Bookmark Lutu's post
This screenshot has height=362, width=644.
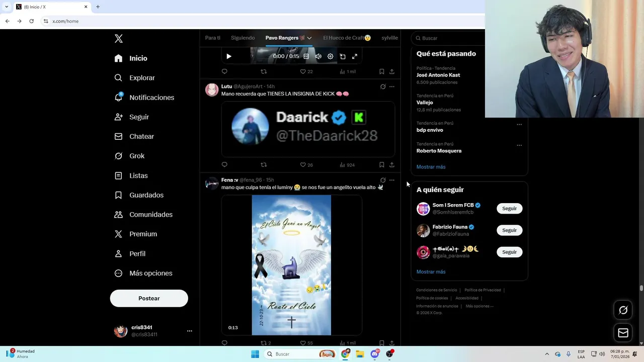(x=381, y=164)
